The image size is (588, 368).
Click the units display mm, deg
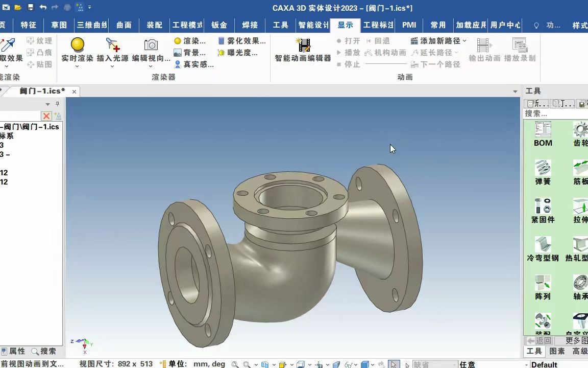pyautogui.click(x=209, y=364)
